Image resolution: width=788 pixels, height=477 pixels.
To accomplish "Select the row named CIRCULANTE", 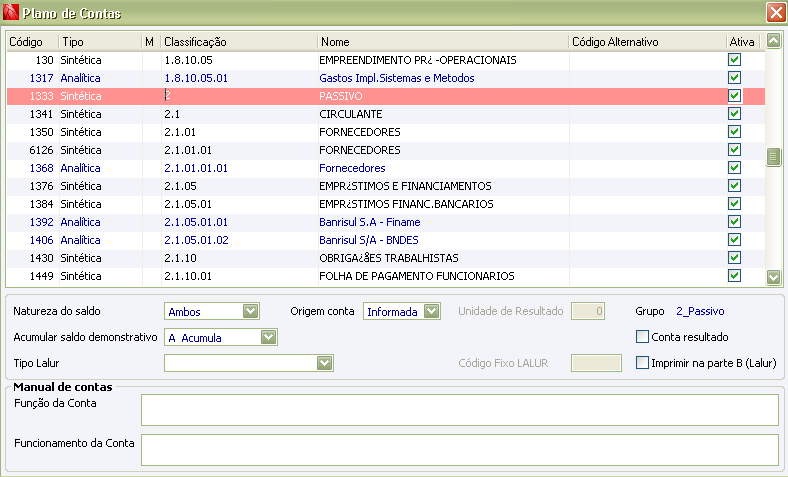I will point(386,114).
